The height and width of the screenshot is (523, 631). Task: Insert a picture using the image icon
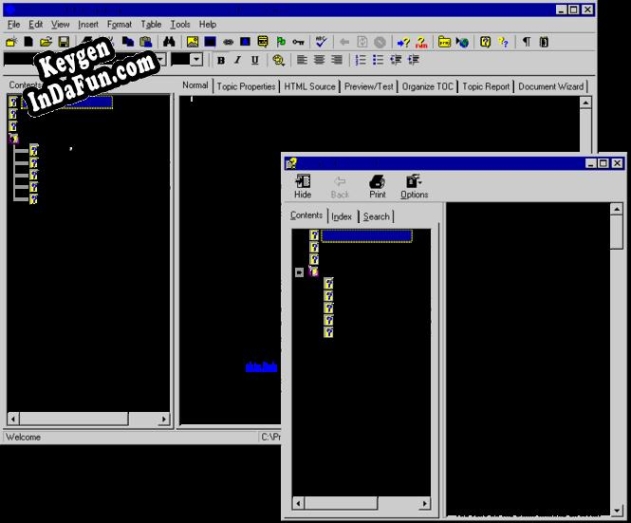192,42
